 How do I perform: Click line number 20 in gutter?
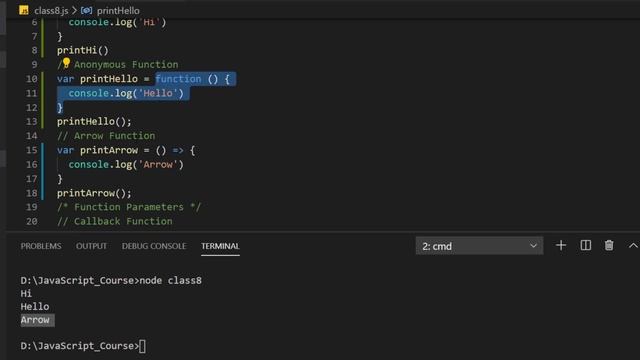(x=31, y=221)
